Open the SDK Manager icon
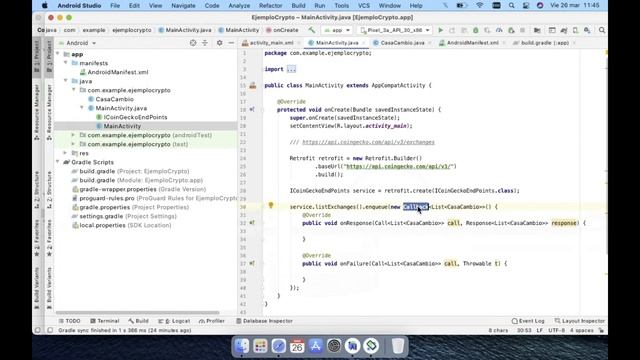This screenshot has width=640, height=360. pyautogui.click(x=587, y=30)
